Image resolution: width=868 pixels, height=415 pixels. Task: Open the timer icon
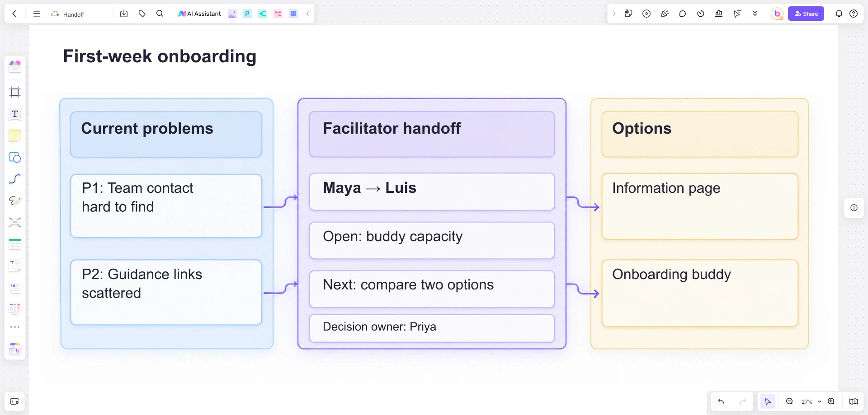tap(701, 14)
